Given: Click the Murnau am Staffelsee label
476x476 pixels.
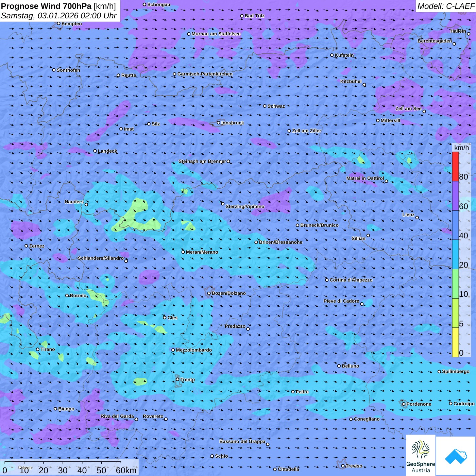Looking at the screenshot, I should point(216,34).
